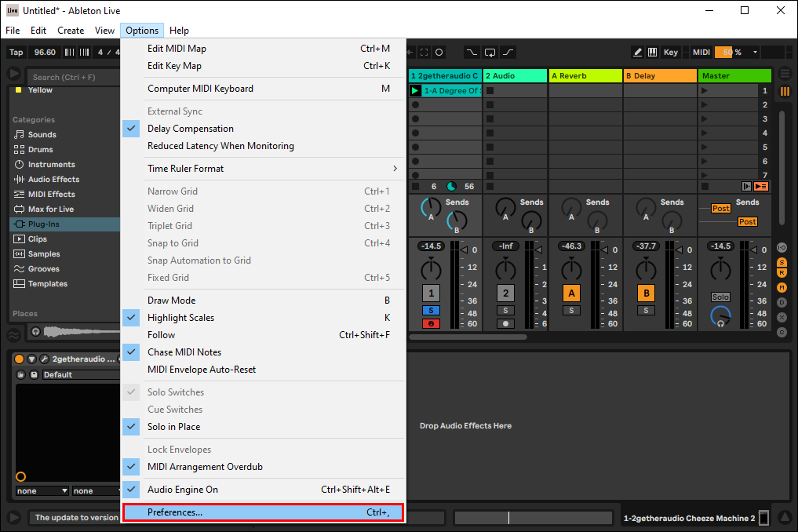Click Master Solo cue button
This screenshot has width=798, height=532.
click(720, 297)
